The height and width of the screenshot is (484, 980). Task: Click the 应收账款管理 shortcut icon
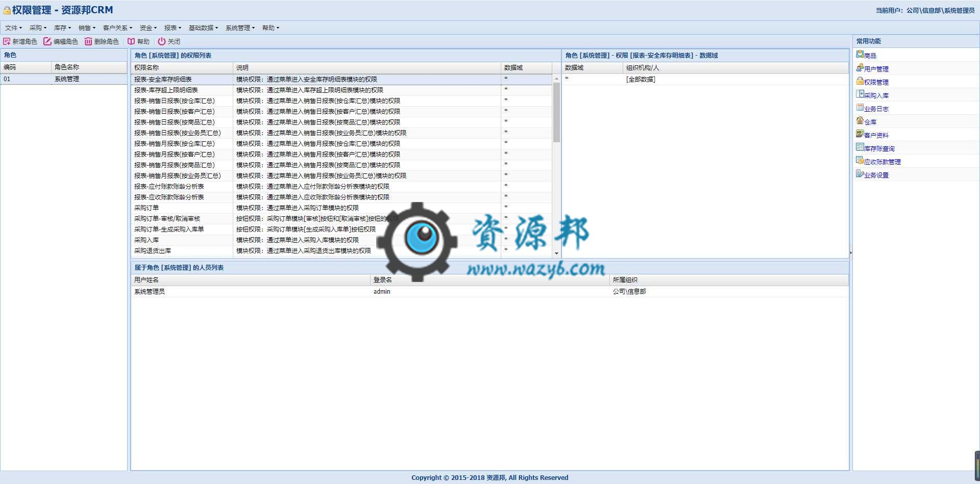point(860,160)
